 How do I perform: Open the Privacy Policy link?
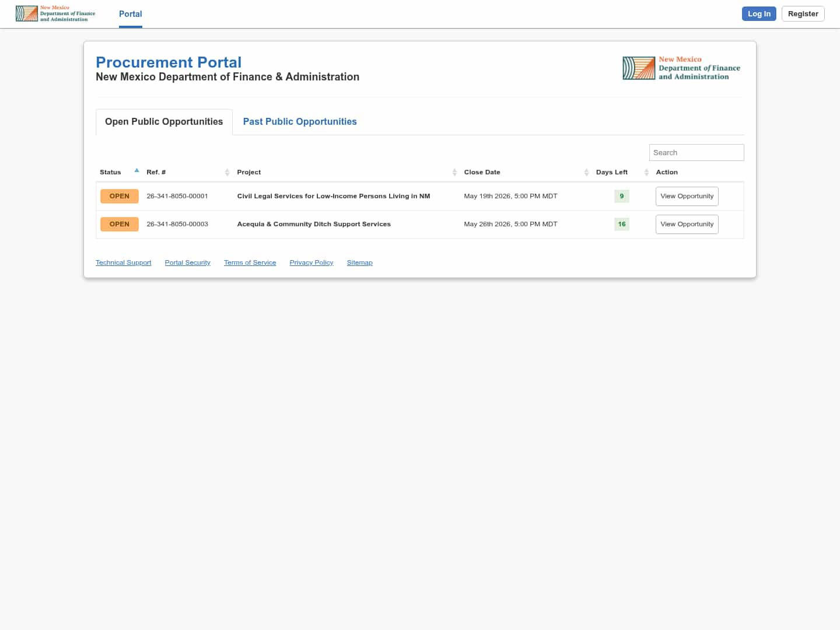[311, 263]
